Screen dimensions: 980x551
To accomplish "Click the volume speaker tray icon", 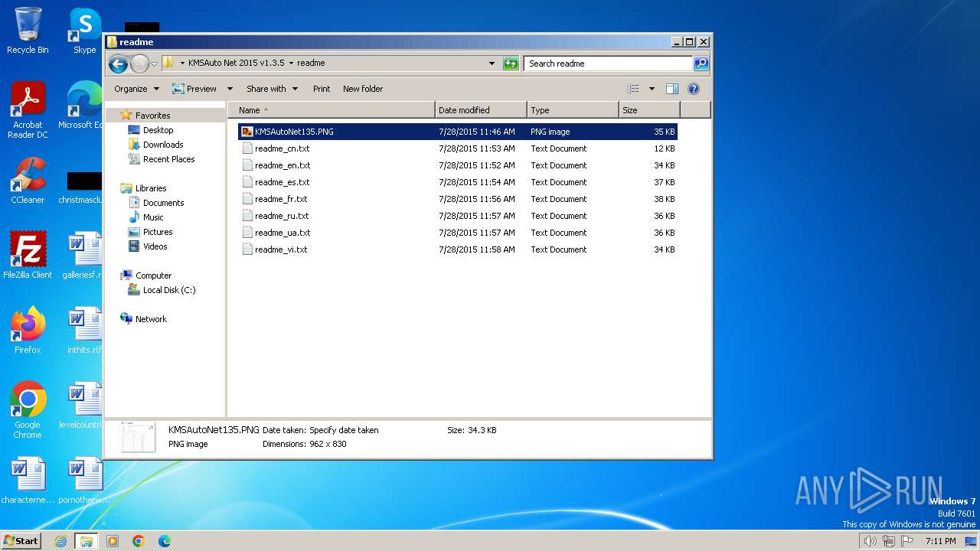I will tap(870, 541).
